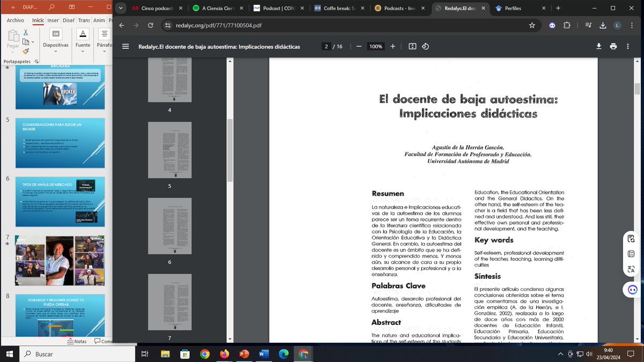Click Format Painter brush in PowerPoint

(25, 51)
